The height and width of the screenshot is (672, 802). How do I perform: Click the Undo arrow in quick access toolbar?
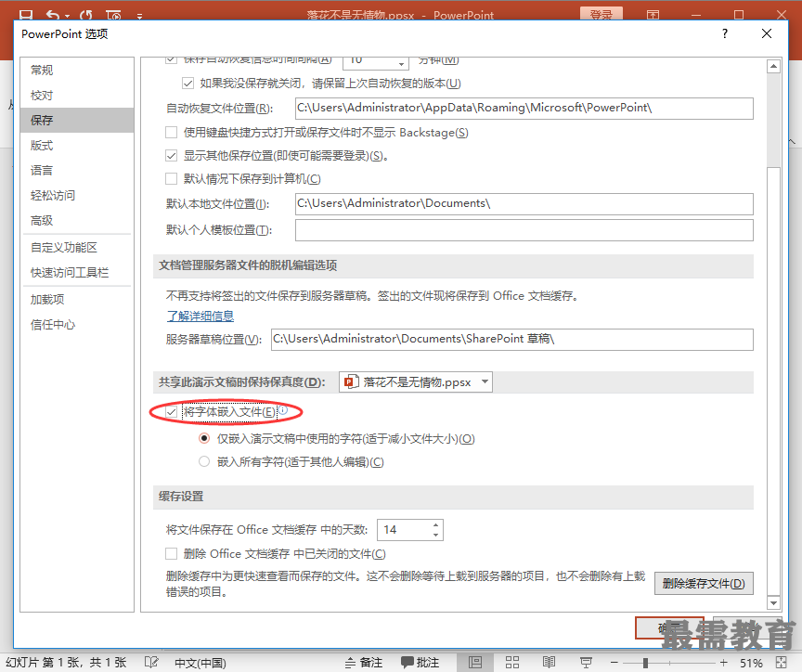tap(52, 15)
